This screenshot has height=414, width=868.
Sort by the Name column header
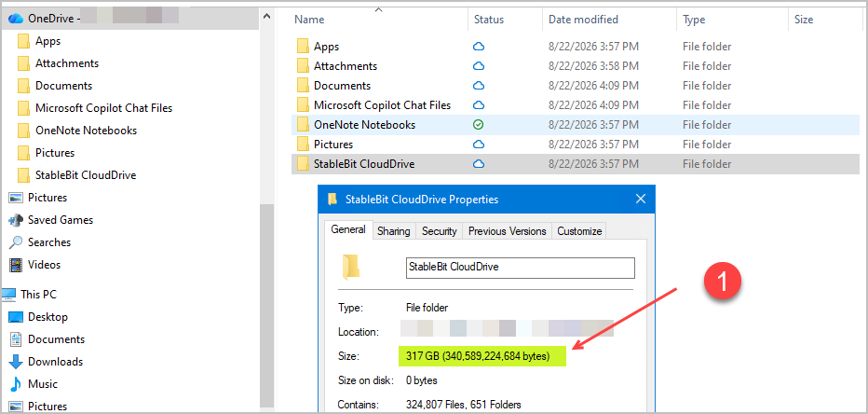point(309,20)
